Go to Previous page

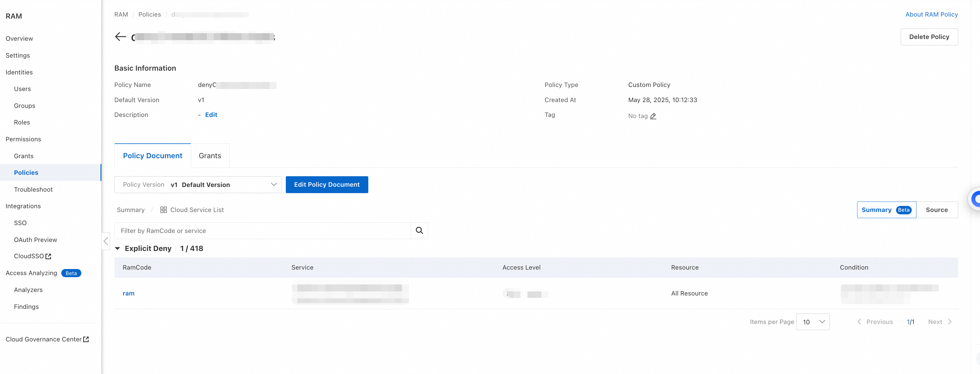(875, 322)
